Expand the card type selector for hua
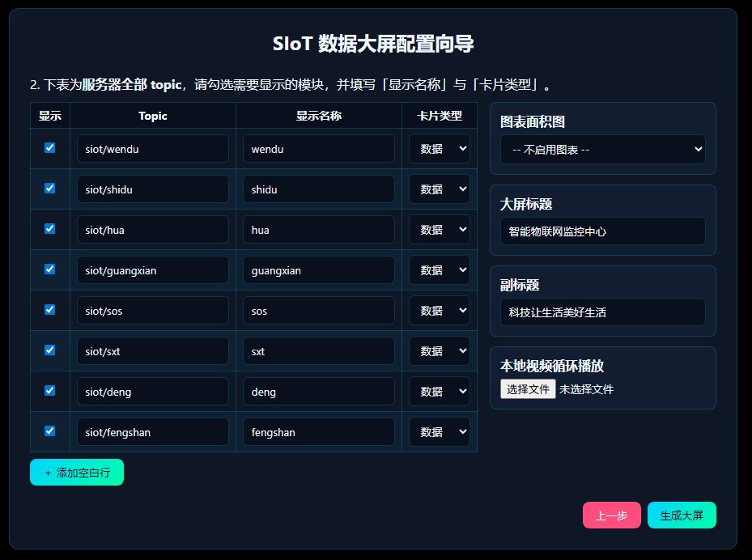The image size is (752, 560). 439,229
